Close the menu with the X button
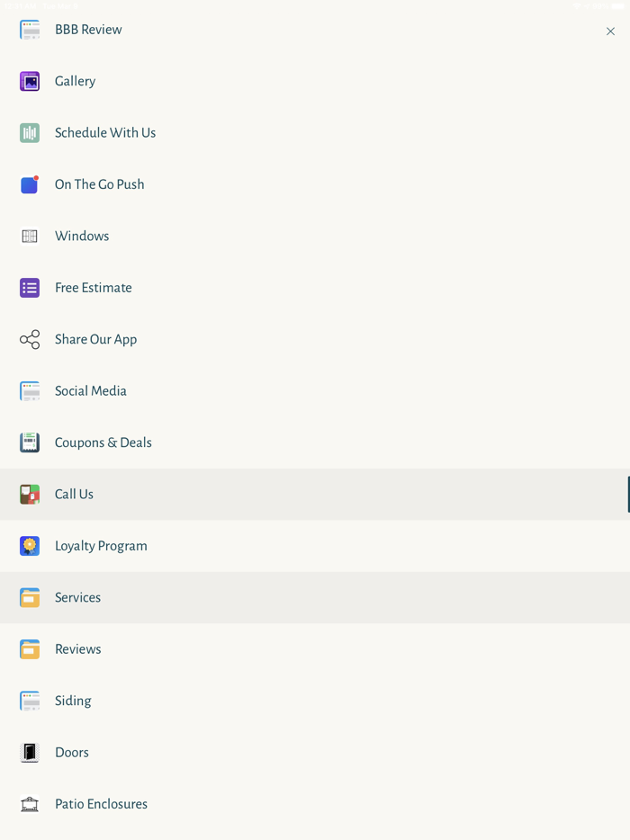 point(610,31)
